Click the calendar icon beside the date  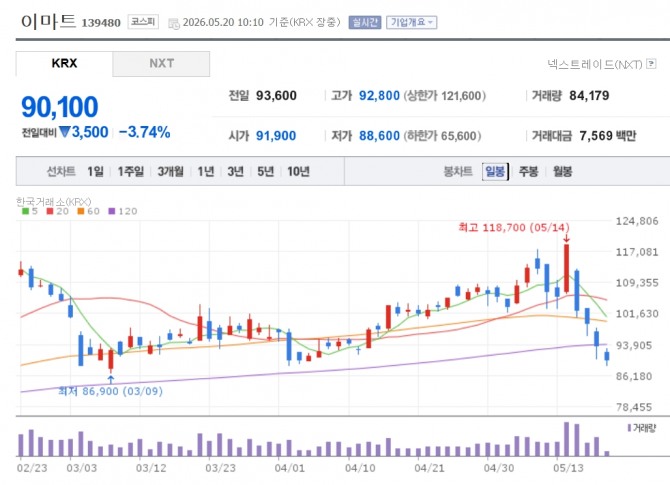pos(173,24)
